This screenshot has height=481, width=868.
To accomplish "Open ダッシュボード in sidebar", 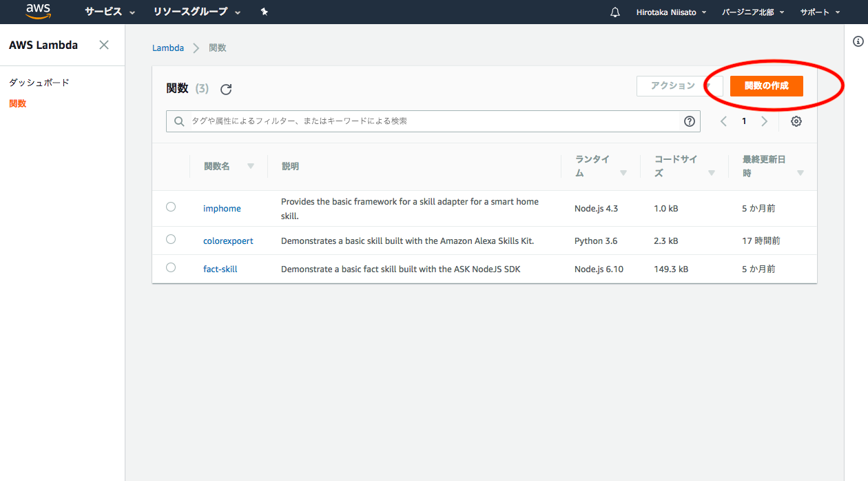I will click(x=39, y=83).
